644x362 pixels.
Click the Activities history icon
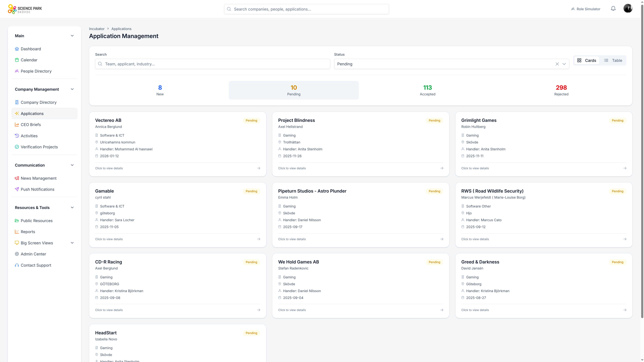click(x=17, y=136)
